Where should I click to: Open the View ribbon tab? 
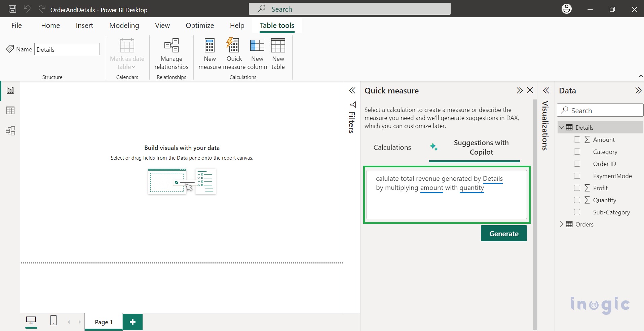162,26
